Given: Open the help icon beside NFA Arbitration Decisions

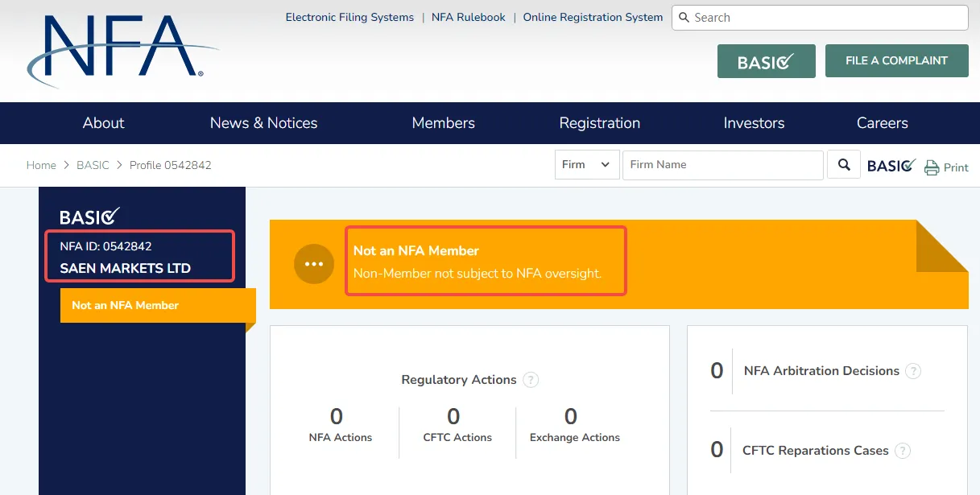Looking at the screenshot, I should (913, 371).
